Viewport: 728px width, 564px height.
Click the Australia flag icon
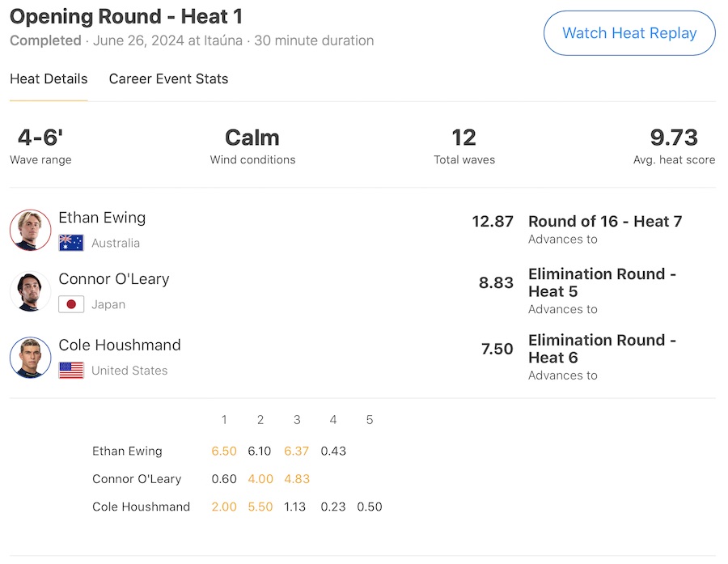(71, 243)
